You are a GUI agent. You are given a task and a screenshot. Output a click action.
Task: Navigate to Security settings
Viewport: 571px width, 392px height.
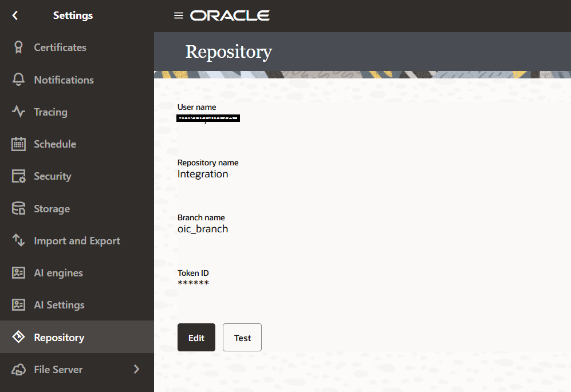(77, 176)
